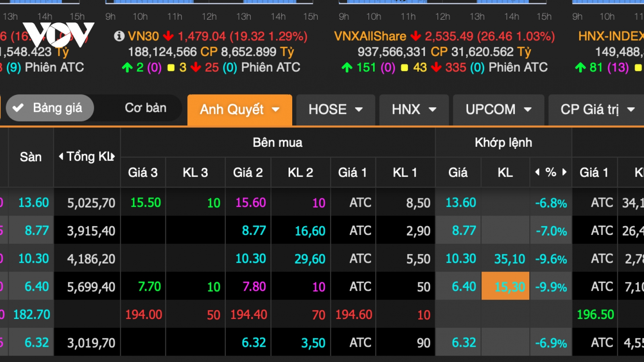Click the highlighted orange 15,30 volume cell
Viewport: 644px width, 362px height.
506,286
